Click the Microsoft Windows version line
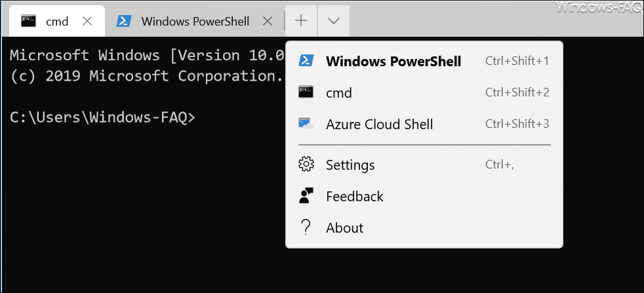Viewport: 644px width, 293px height. coord(147,56)
